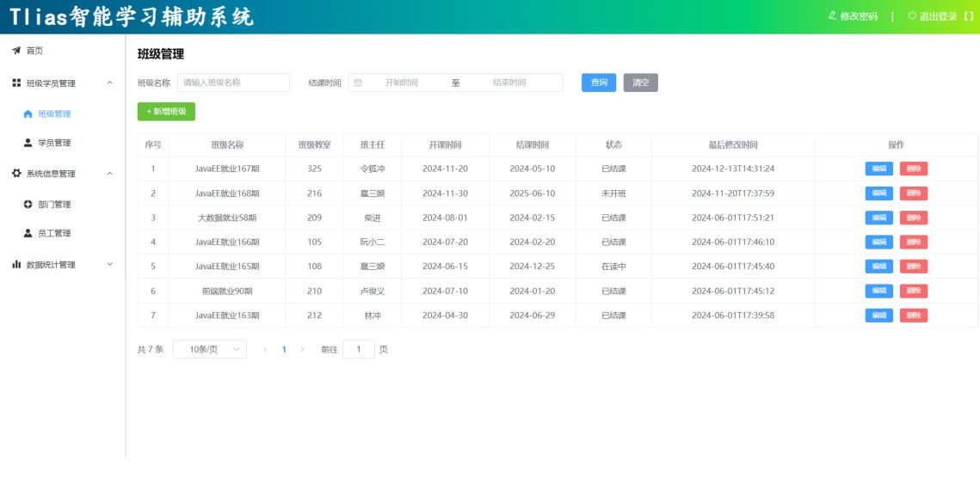Click the 班主任 cell 令狐冲
Screen dimensions: 980x479
tap(373, 169)
